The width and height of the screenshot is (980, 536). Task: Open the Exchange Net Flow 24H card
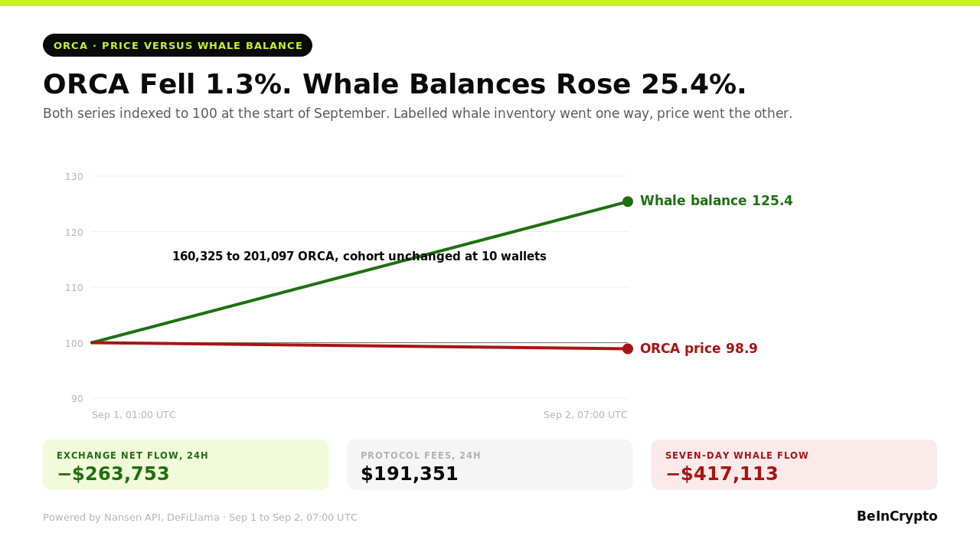tap(185, 465)
